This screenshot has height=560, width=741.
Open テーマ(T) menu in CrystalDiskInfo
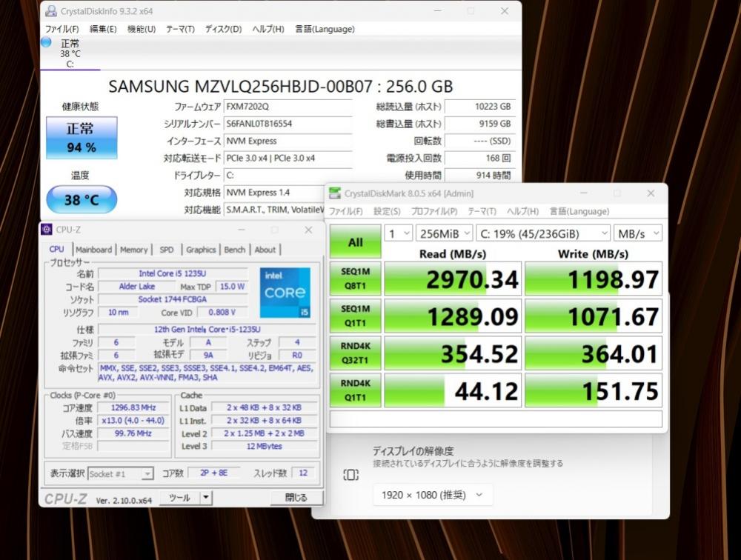180,29
